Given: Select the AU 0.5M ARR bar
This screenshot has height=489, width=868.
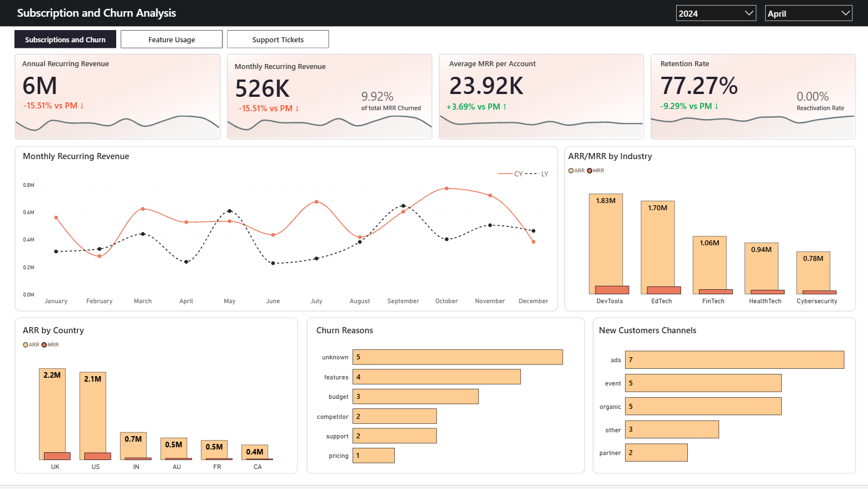Looking at the screenshot, I should point(173,449).
